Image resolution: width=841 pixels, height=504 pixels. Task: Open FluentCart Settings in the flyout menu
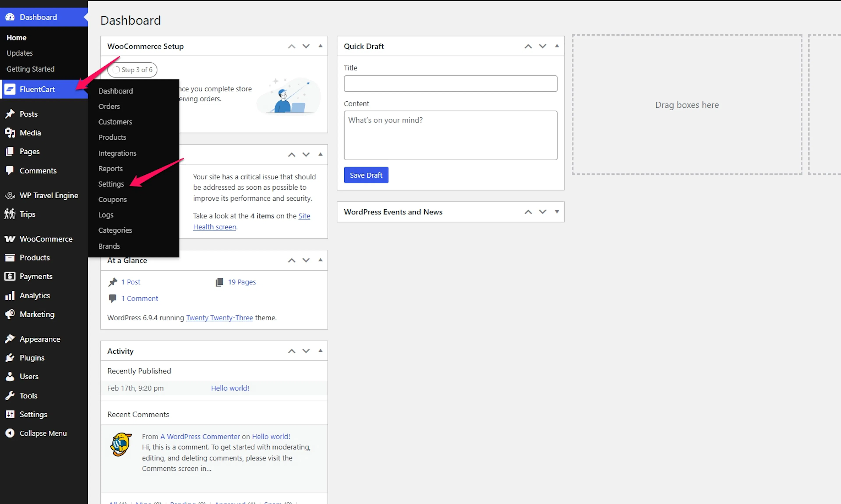coord(111,184)
